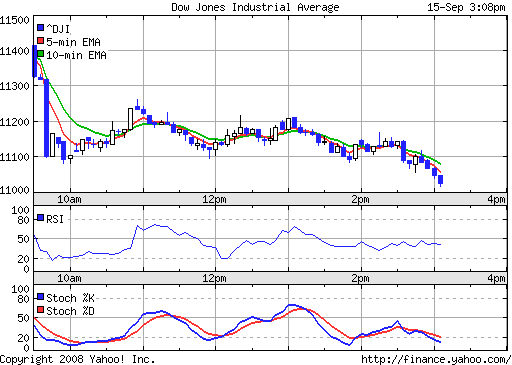Click the last blue candlestick near 11000
Viewport: 512px width, 365px height.
click(441, 180)
